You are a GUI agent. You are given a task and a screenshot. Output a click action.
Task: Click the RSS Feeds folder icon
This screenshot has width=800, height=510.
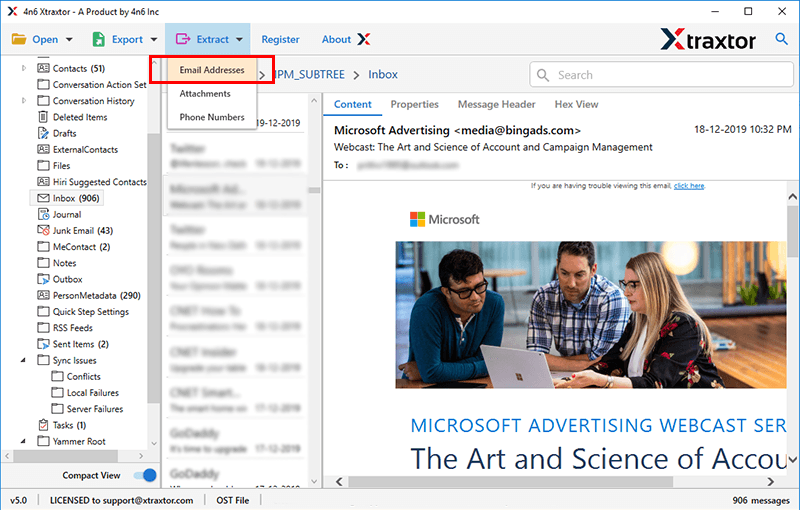[43, 327]
